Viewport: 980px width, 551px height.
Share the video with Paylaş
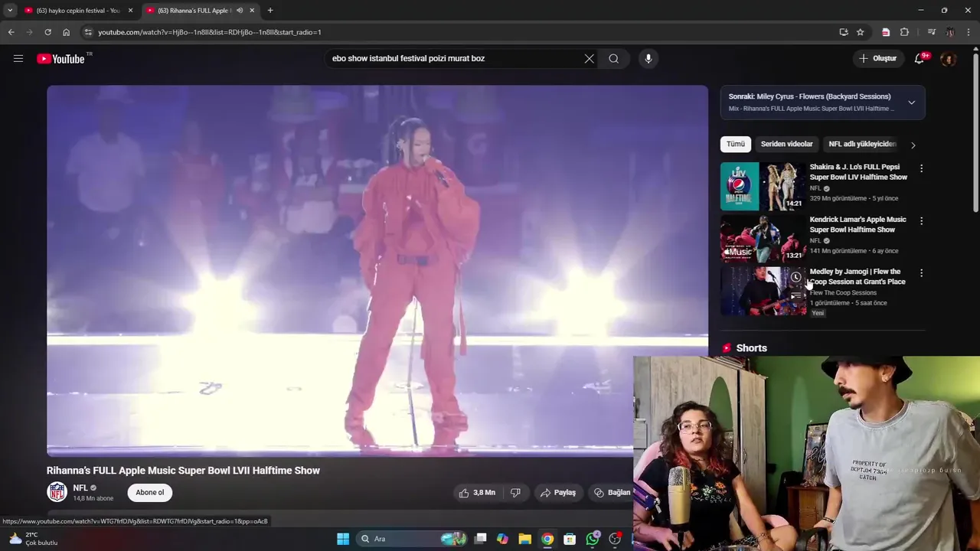(557, 493)
